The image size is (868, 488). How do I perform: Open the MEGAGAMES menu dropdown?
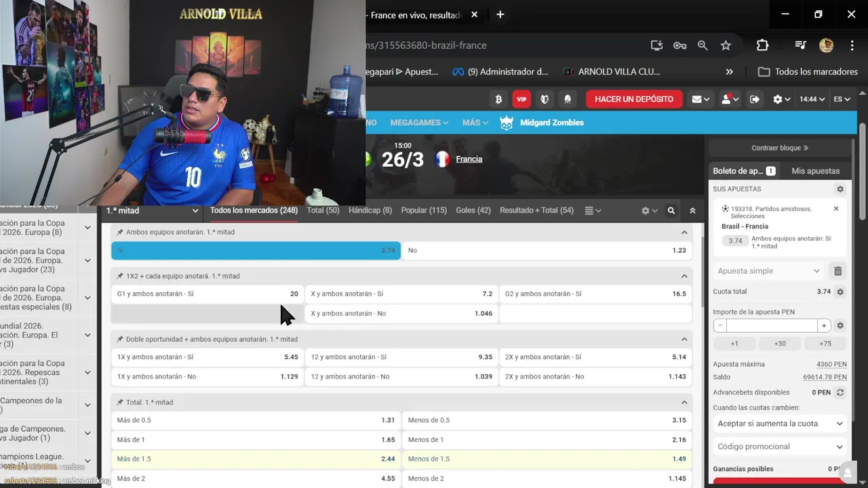[419, 123]
